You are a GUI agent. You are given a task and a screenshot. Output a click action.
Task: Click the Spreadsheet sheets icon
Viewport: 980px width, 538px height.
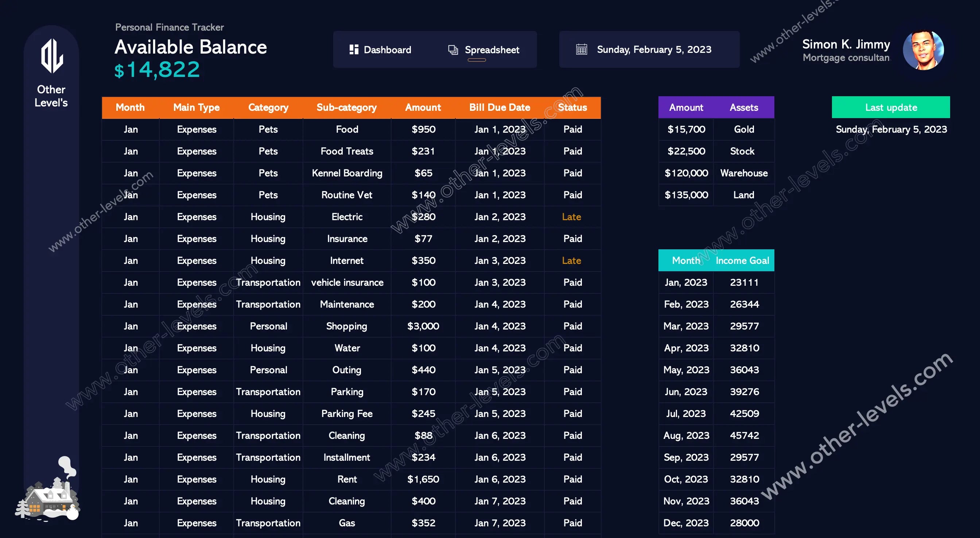pyautogui.click(x=453, y=50)
